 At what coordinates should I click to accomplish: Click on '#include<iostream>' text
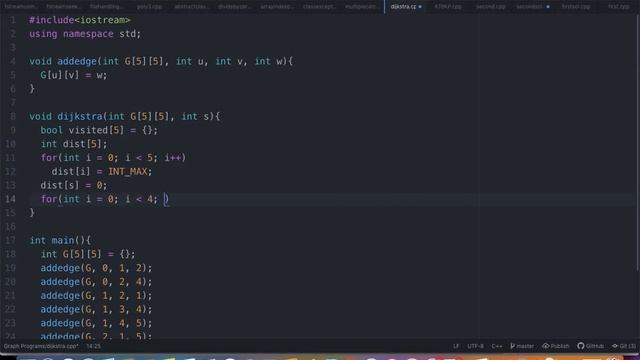tap(80, 20)
